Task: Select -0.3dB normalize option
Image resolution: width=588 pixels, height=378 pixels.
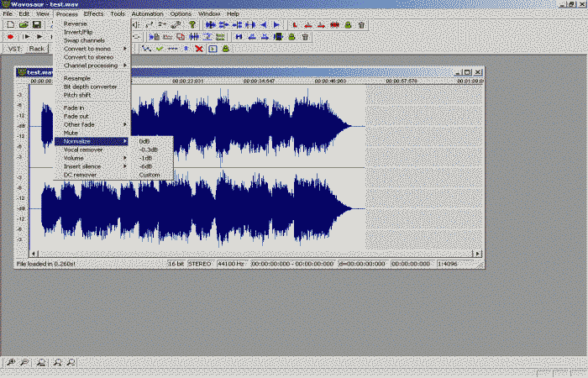Action: tap(148, 150)
